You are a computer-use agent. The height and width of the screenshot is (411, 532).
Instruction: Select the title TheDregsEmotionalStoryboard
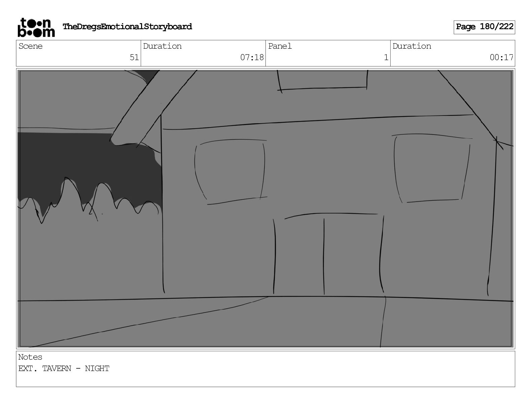click(127, 27)
